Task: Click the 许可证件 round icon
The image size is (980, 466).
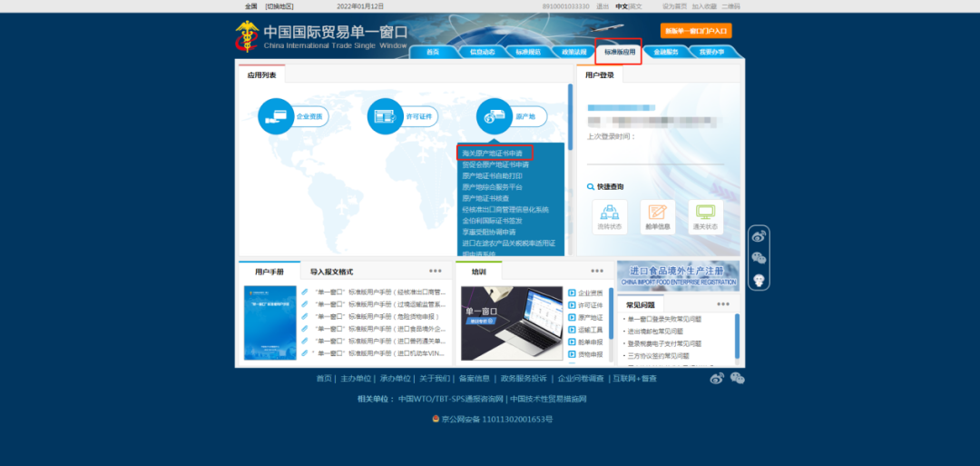Action: (x=385, y=116)
